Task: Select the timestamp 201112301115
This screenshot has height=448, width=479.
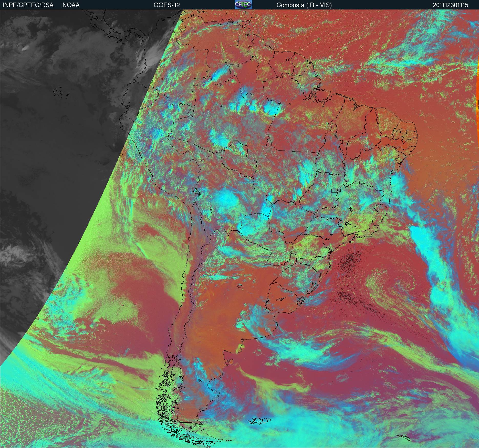Action: click(x=451, y=5)
